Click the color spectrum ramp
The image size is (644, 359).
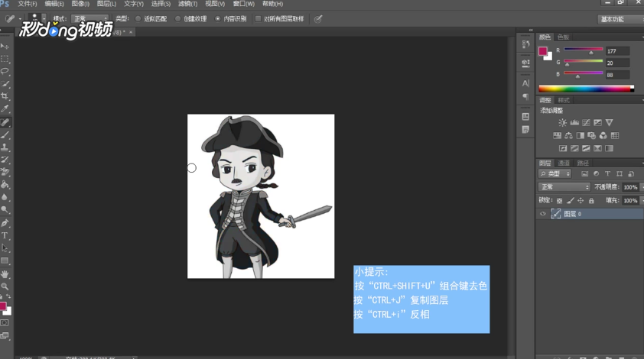pyautogui.click(x=586, y=89)
